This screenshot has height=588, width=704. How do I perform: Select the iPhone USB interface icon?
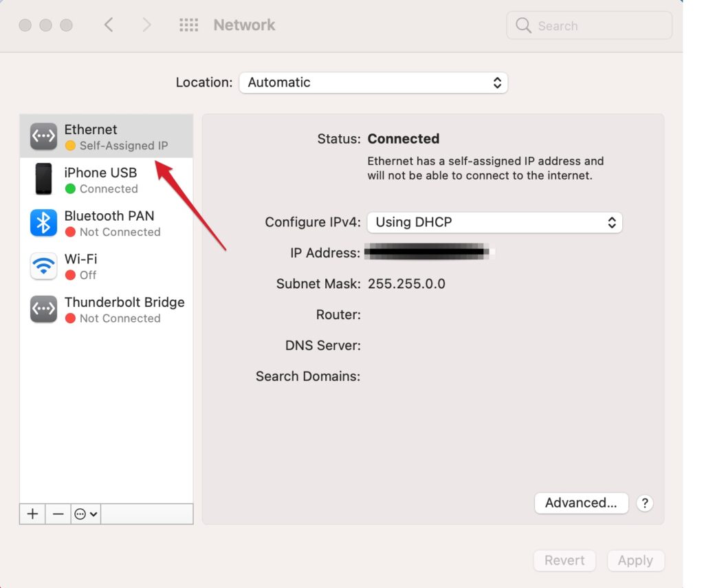[x=43, y=179]
